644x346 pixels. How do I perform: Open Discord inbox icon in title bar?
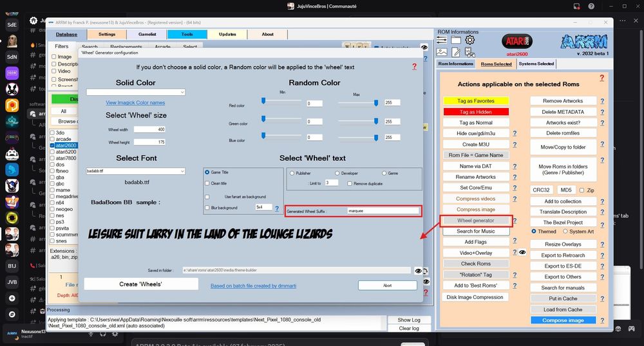576,6
